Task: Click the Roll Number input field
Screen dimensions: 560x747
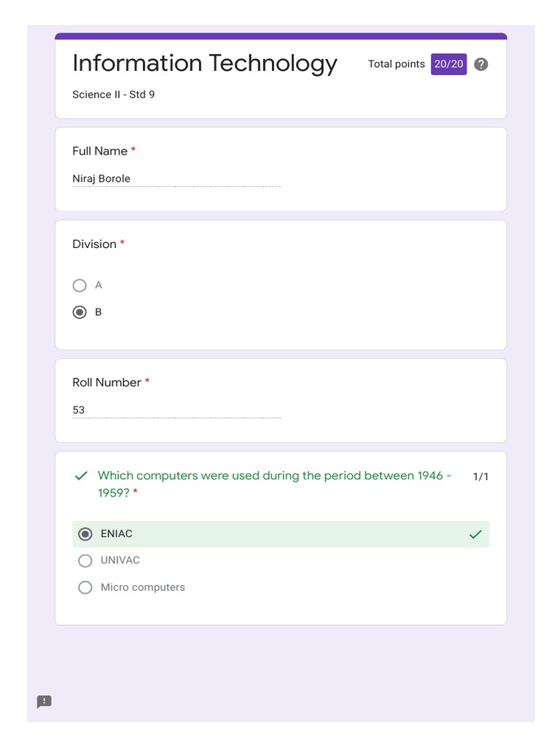Action: click(176, 410)
